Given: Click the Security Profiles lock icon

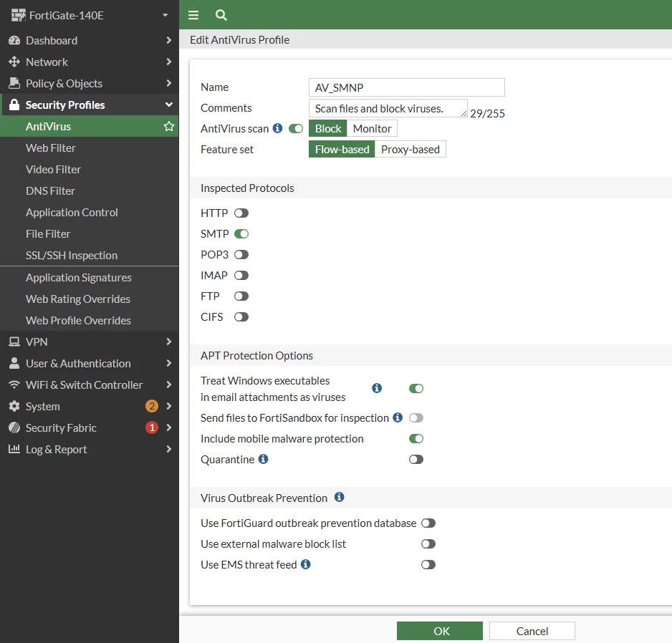Looking at the screenshot, I should pyautogui.click(x=14, y=105).
